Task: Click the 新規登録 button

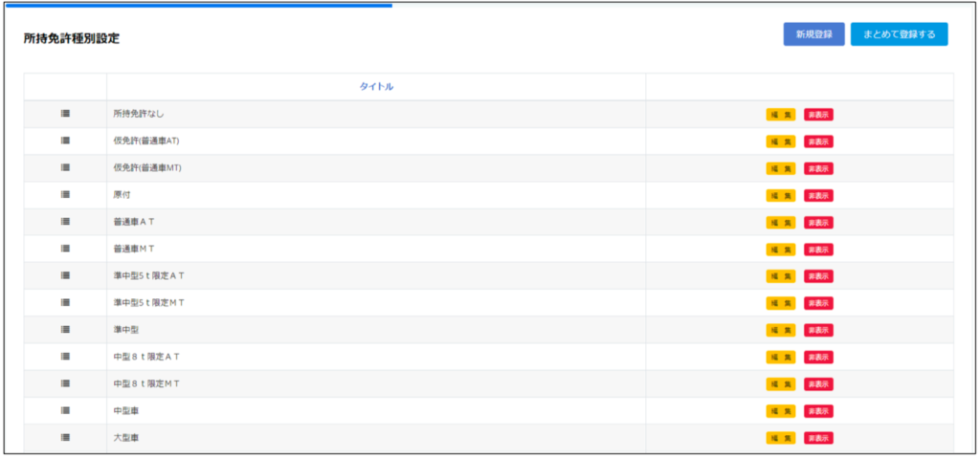Action: click(813, 34)
